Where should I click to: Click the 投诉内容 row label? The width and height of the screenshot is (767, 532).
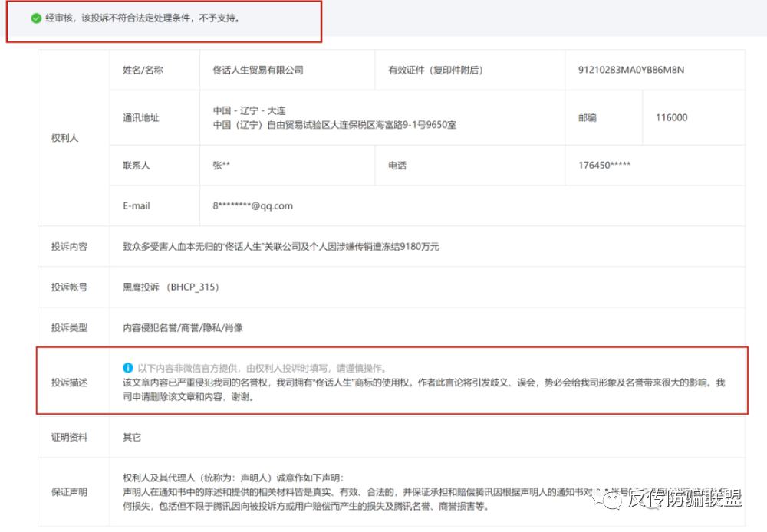pyautogui.click(x=69, y=246)
